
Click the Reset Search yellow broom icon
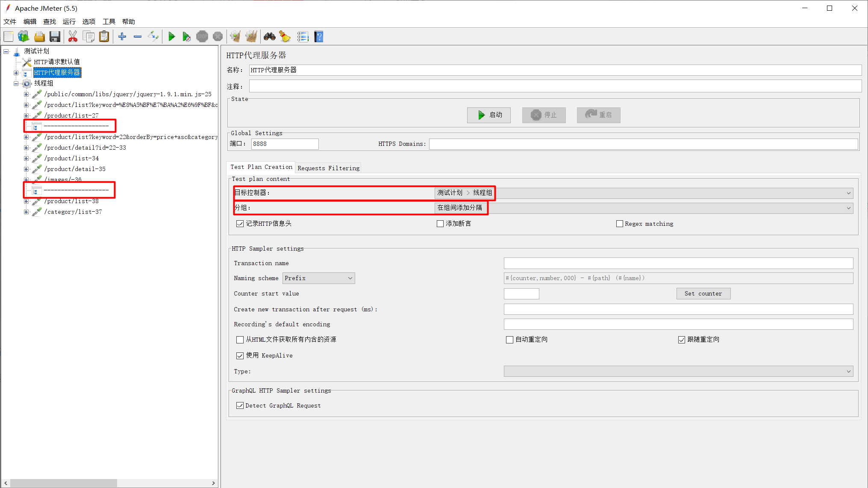(285, 37)
